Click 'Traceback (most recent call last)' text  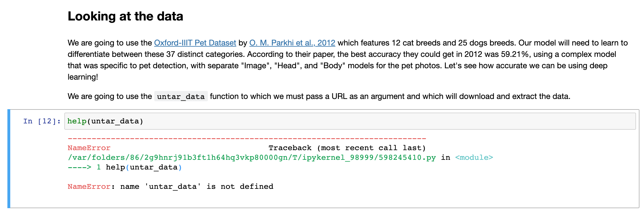[x=347, y=148]
